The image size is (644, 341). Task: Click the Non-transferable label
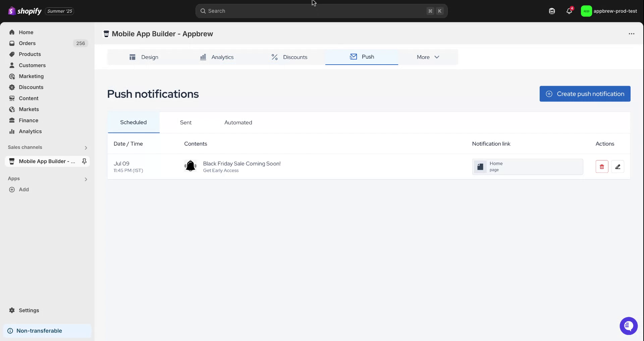point(39,331)
